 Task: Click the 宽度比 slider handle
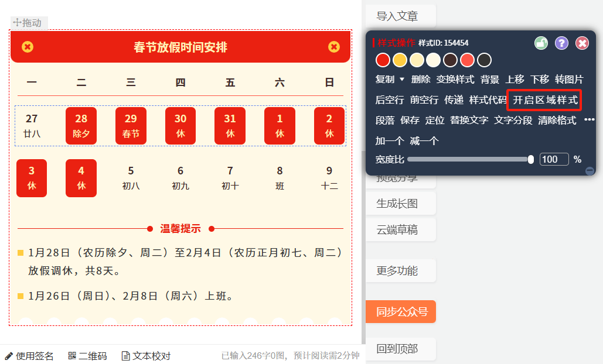(x=531, y=159)
